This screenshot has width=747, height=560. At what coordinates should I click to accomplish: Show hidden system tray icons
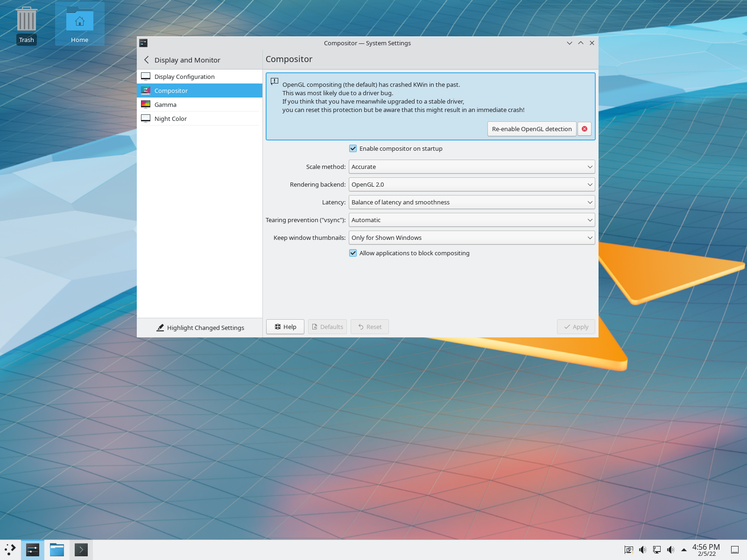point(684,550)
